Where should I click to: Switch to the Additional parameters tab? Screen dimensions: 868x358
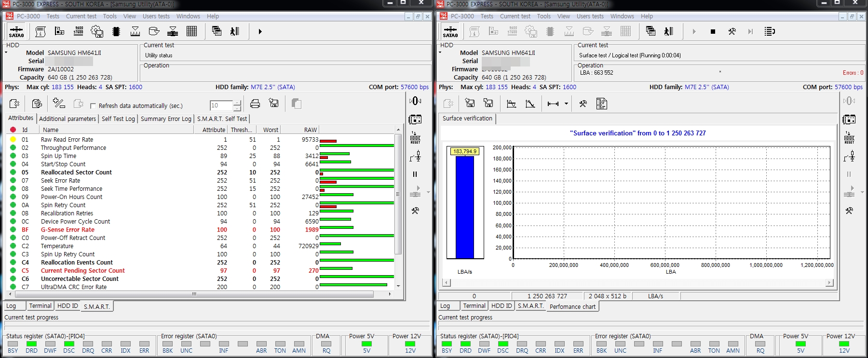coord(68,119)
